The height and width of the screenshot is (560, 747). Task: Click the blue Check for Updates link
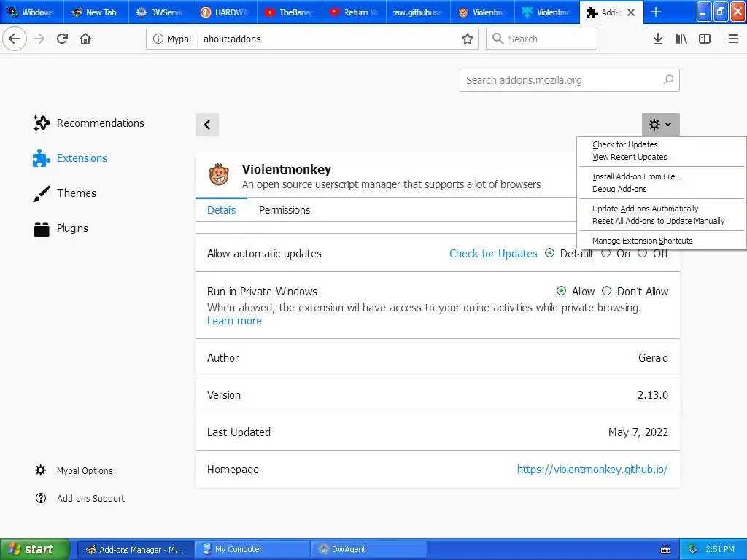[x=493, y=253]
